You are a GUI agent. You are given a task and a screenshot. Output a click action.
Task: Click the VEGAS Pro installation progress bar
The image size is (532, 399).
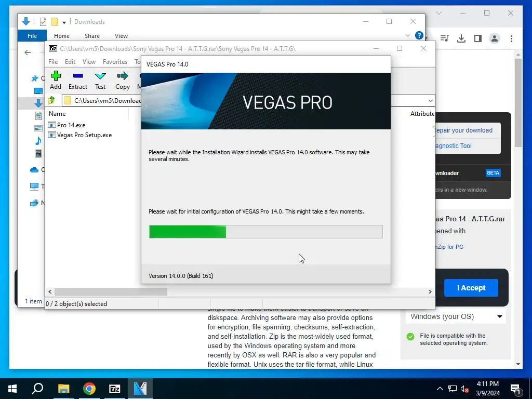(x=265, y=232)
